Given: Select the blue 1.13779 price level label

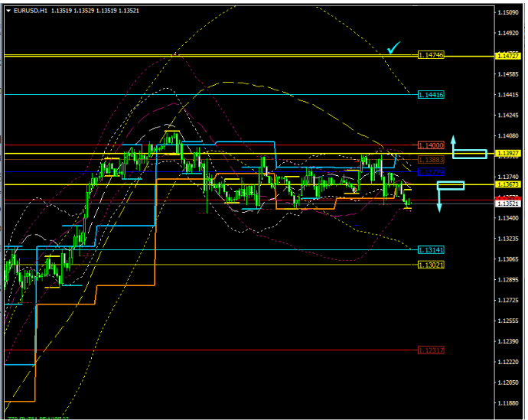Looking at the screenshot, I should [431, 172].
